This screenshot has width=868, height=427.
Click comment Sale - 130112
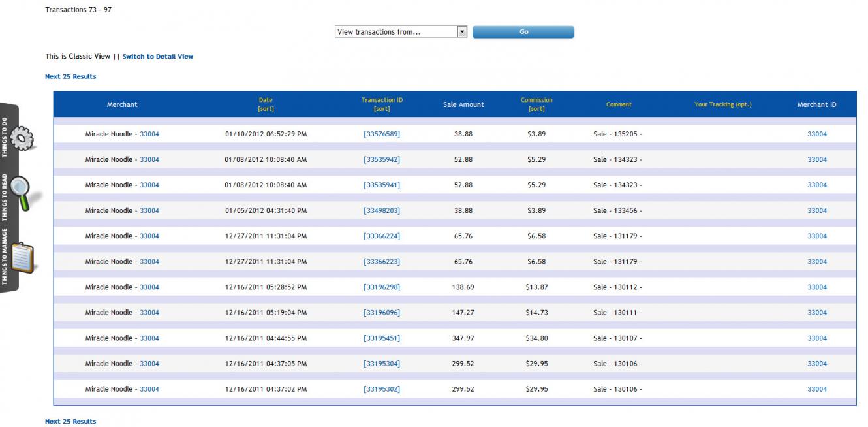(617, 287)
